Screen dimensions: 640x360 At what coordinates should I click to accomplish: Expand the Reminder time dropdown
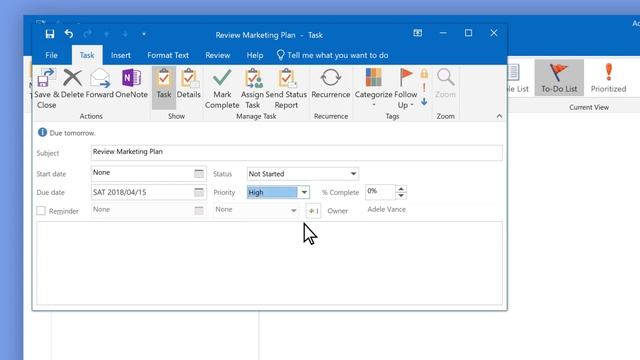pyautogui.click(x=293, y=211)
